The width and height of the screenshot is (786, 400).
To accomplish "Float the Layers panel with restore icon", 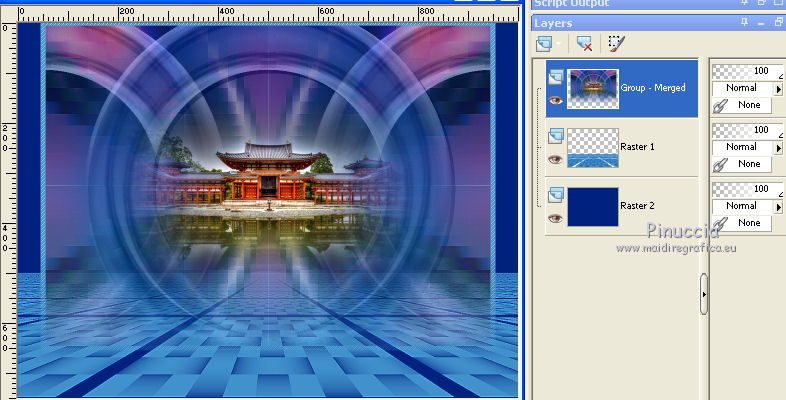I will (778, 22).
